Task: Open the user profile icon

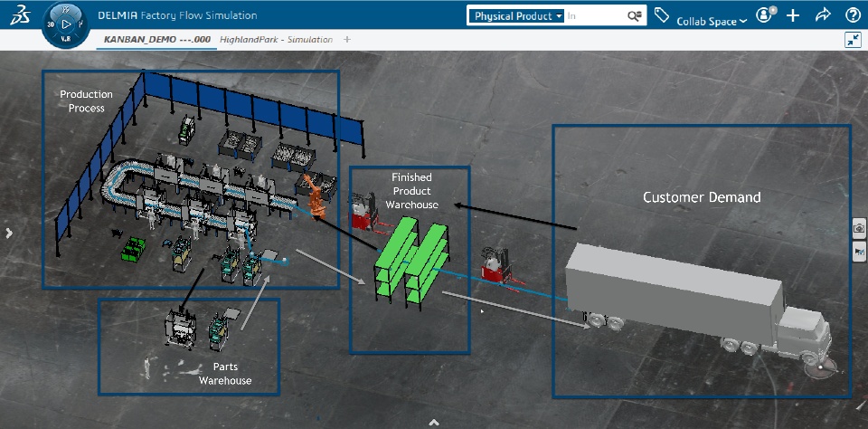Action: tap(764, 15)
